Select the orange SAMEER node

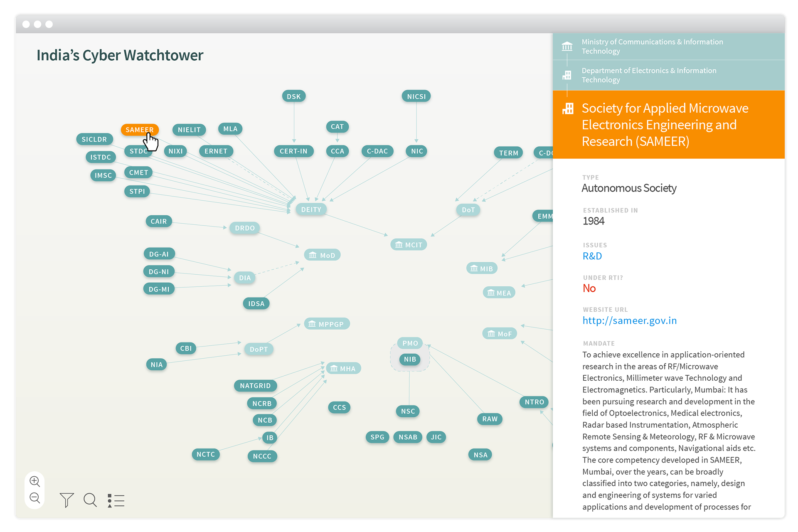tap(135, 130)
